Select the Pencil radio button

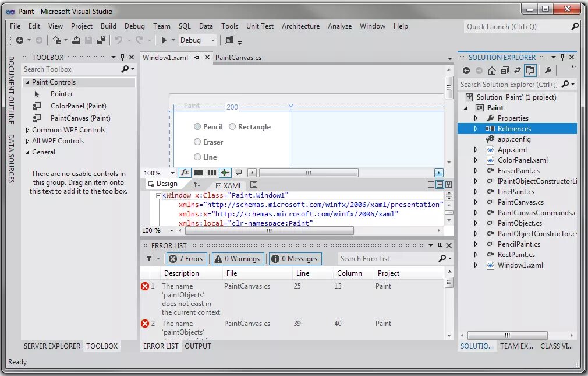pyautogui.click(x=197, y=126)
